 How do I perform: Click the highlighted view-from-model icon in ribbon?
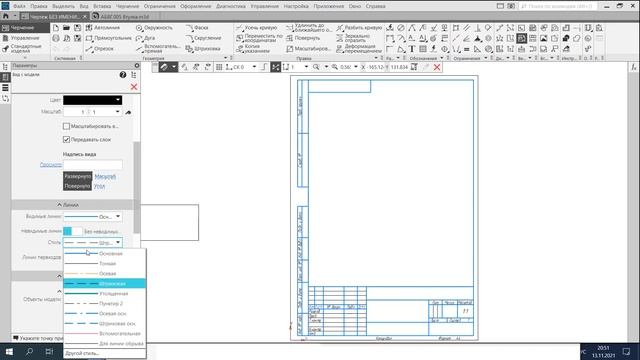click(522, 38)
